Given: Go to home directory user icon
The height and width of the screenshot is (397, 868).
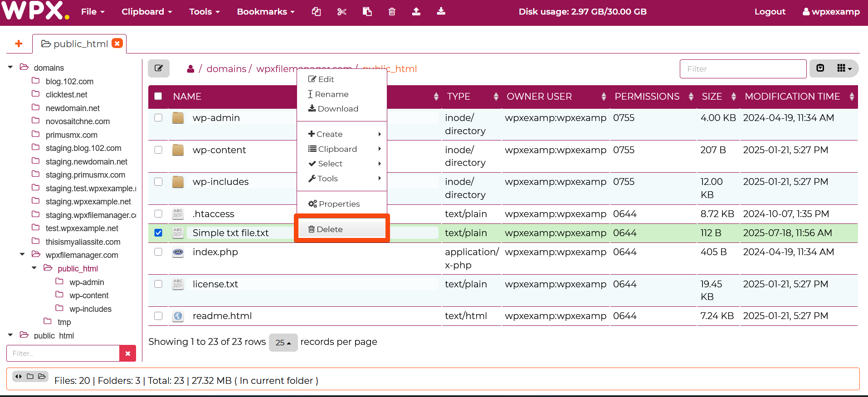Looking at the screenshot, I should click(x=190, y=69).
